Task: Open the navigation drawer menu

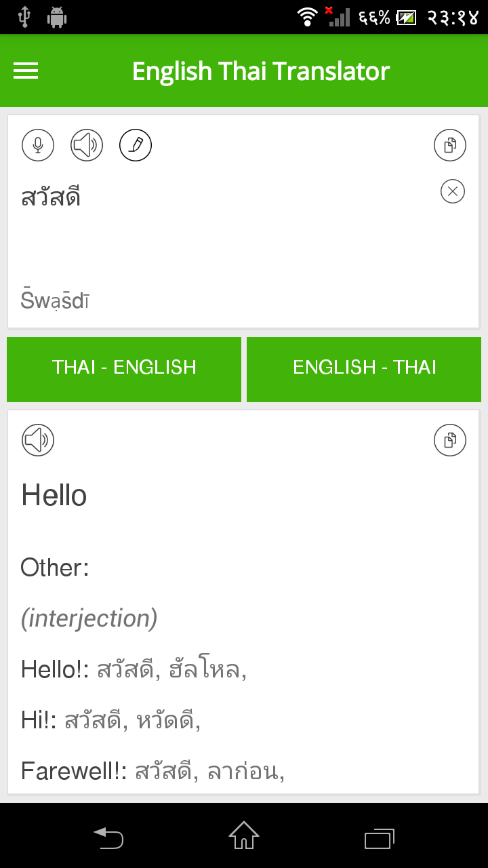Action: pos(25,71)
